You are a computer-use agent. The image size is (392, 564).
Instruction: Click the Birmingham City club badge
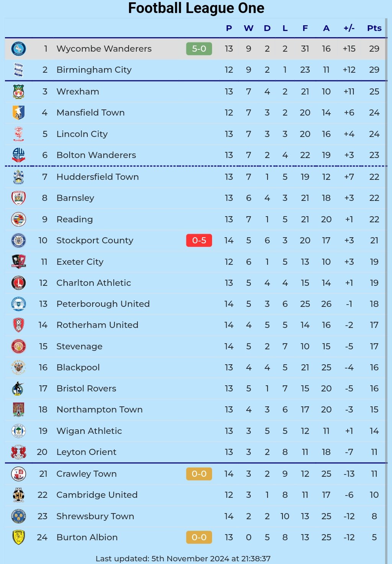coord(18,70)
